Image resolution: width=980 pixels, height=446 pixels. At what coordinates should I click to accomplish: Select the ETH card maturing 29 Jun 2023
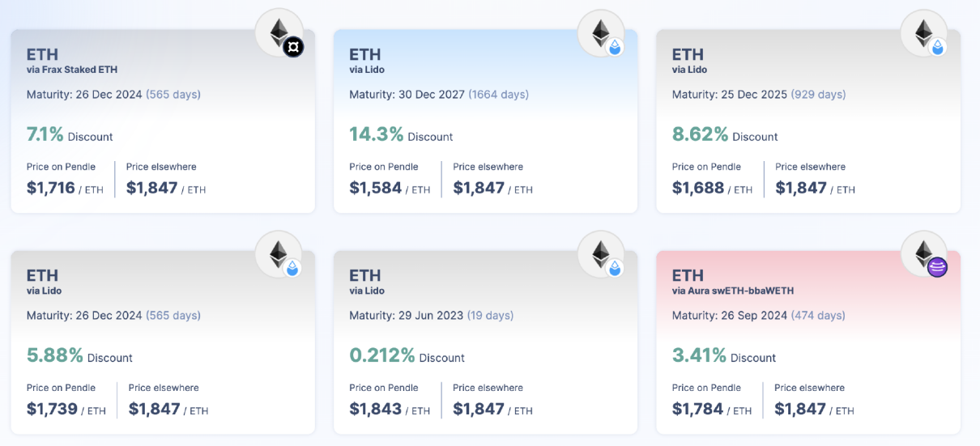click(x=484, y=342)
